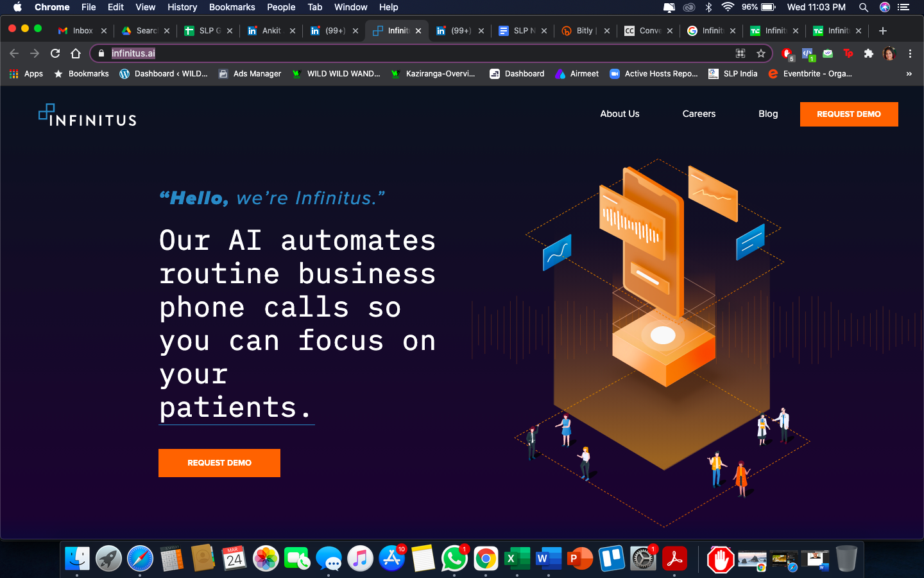Open a new tab with plus button
This screenshot has height=578, width=924.
[883, 30]
